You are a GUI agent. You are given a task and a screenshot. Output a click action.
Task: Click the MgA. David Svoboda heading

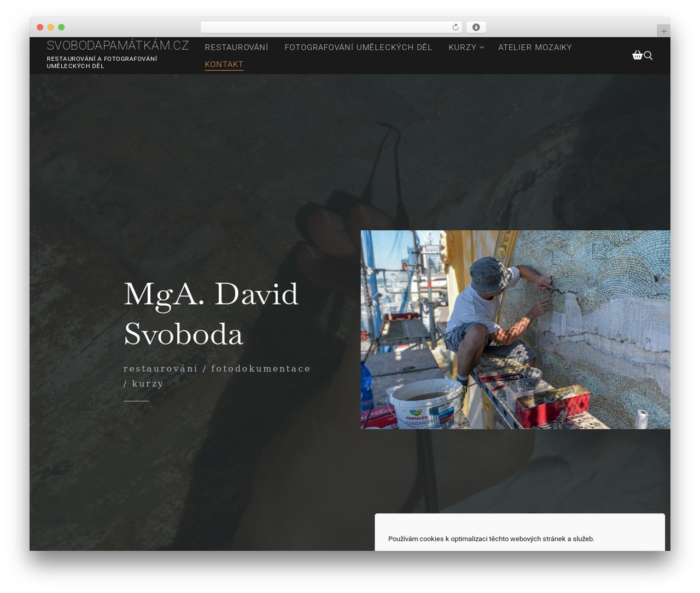click(211, 313)
